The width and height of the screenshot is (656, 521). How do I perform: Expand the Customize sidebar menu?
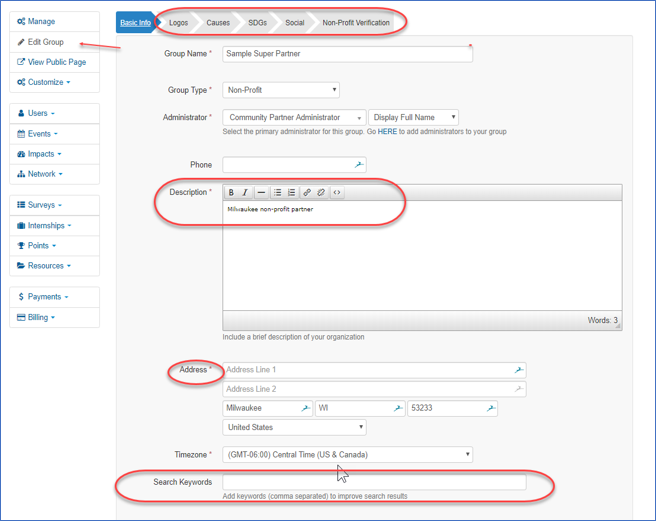point(49,82)
